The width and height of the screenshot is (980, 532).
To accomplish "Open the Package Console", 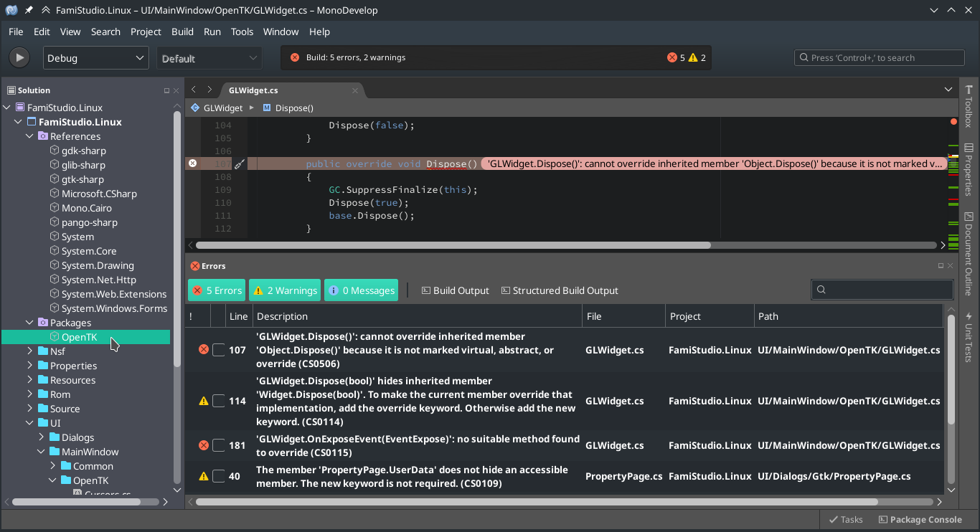I will [x=920, y=520].
